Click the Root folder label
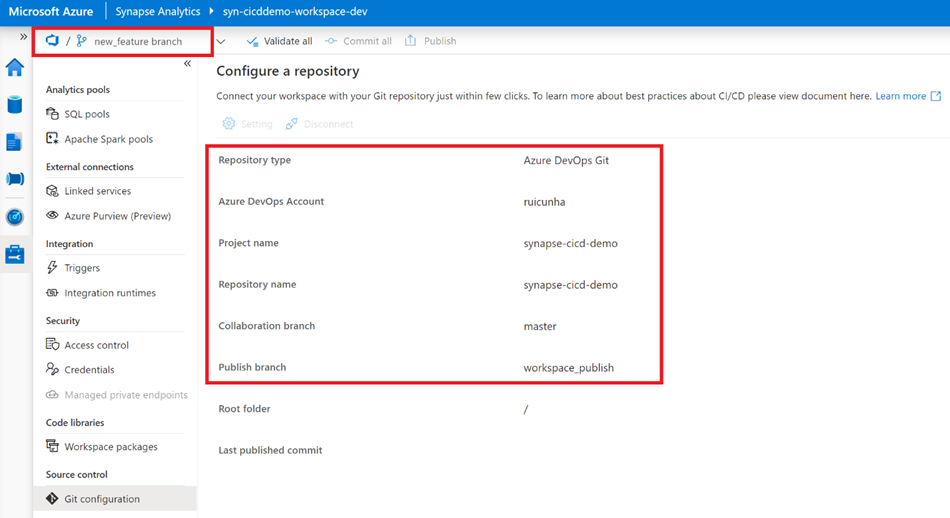Viewport: 950px width, 518px height. click(x=244, y=409)
